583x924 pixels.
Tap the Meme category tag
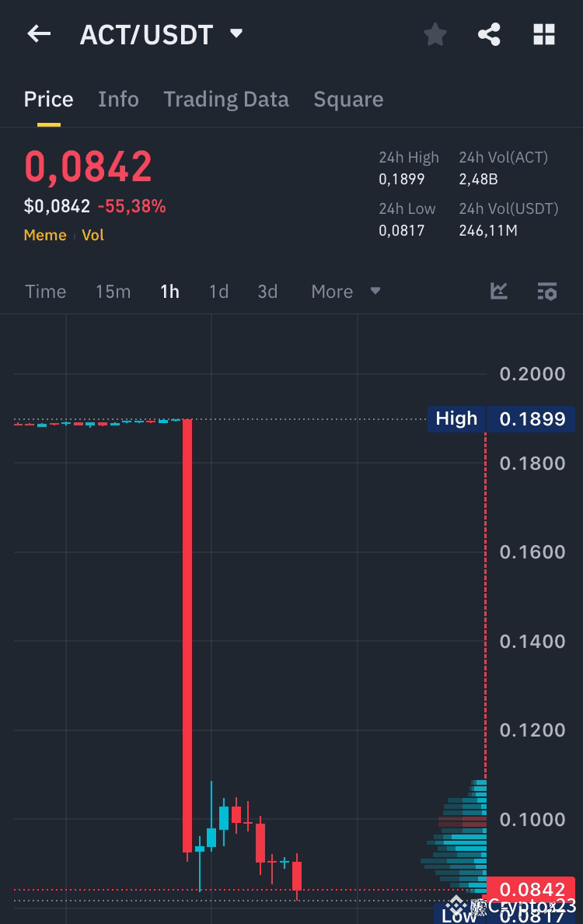44,234
